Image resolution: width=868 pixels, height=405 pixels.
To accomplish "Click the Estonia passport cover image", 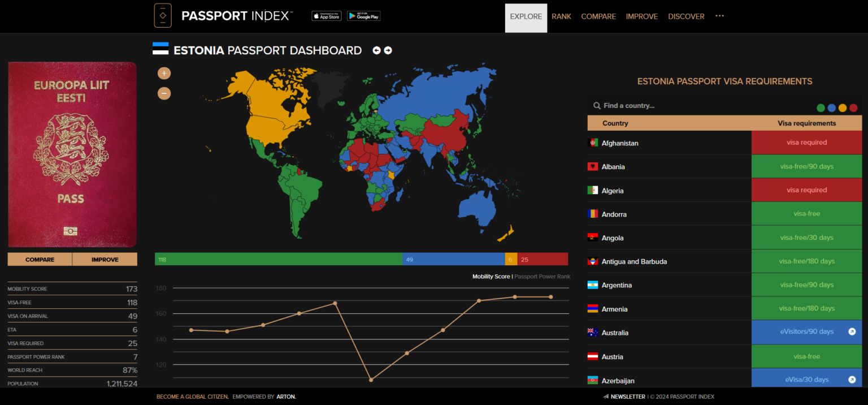I will (x=72, y=154).
